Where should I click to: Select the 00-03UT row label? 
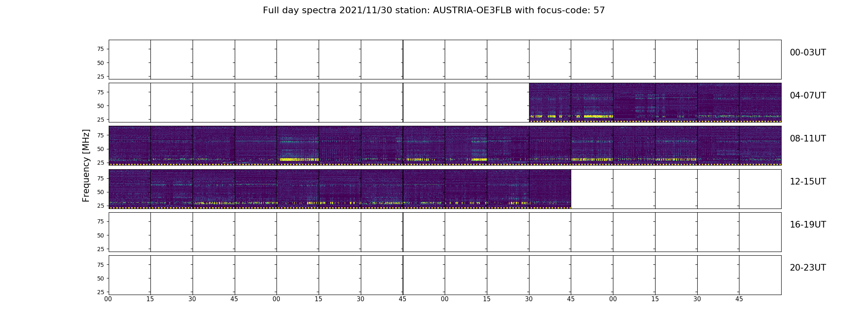(x=808, y=53)
